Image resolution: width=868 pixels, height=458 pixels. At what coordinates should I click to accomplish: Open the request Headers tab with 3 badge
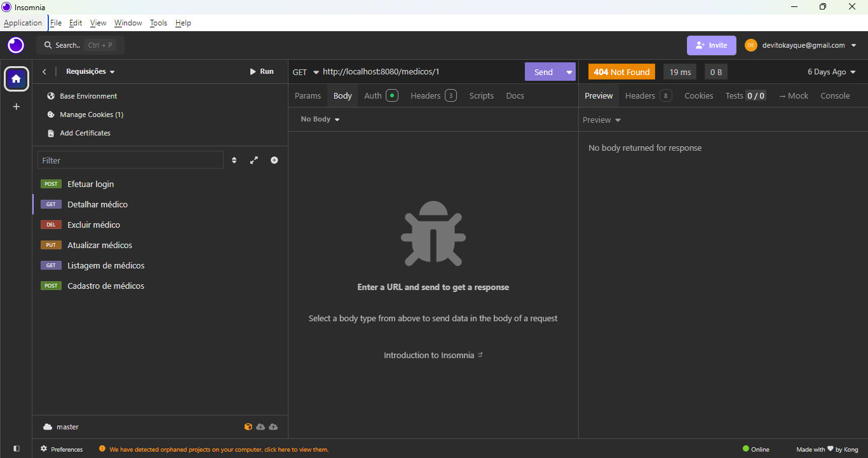coord(433,96)
